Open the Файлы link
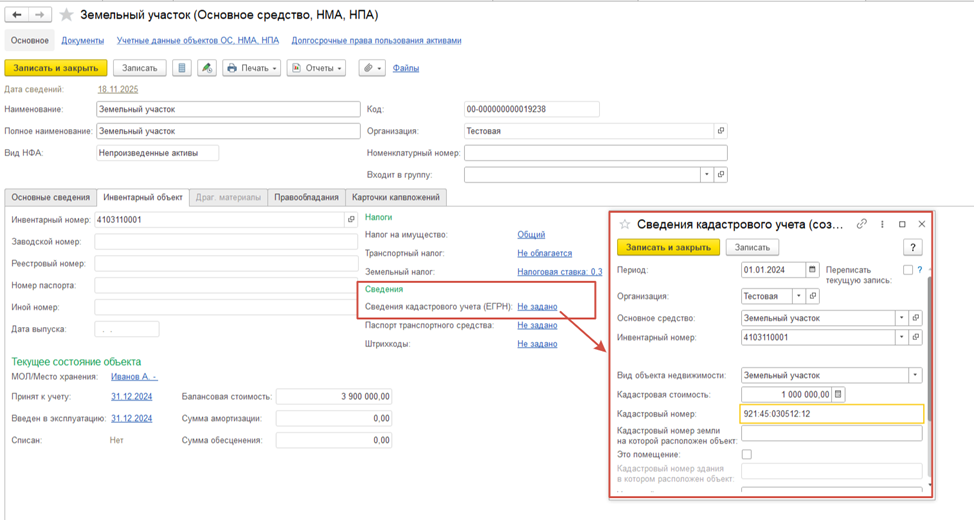Screen dimensions: 974x520 (x=406, y=68)
